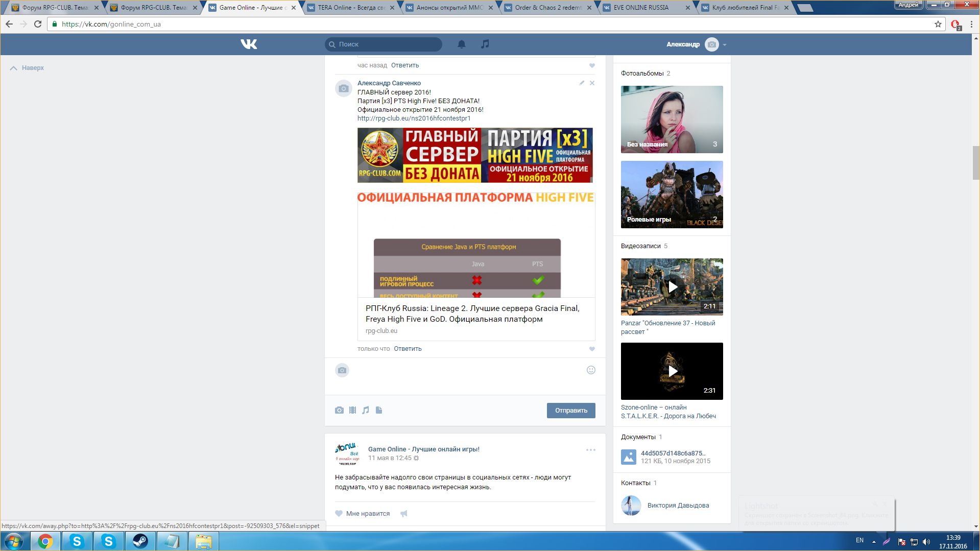Image resolution: width=980 pixels, height=551 pixels.
Task: Click Game Online community avatar on post
Action: click(347, 453)
